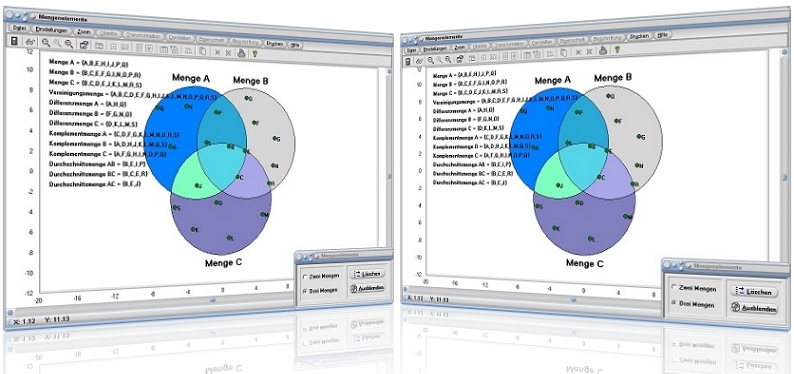Click the 'Menge A' label in right window diagram

552,80
